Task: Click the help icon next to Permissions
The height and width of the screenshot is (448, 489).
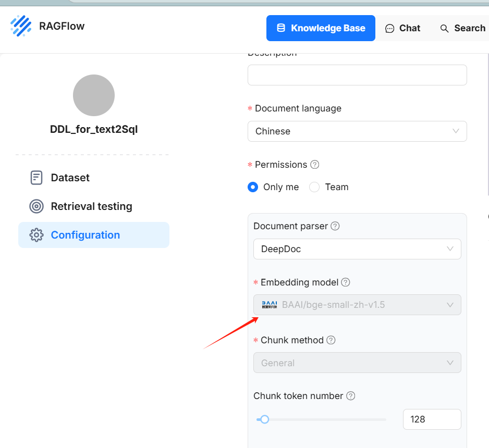Action: [315, 165]
